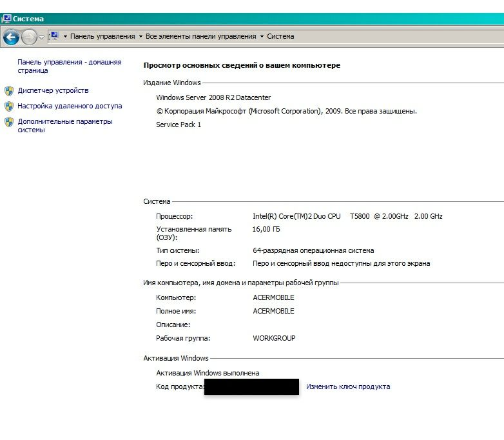The height and width of the screenshot is (440, 504).
Task: Click shield icon beside Дополнительные параметры системы
Action: point(9,122)
